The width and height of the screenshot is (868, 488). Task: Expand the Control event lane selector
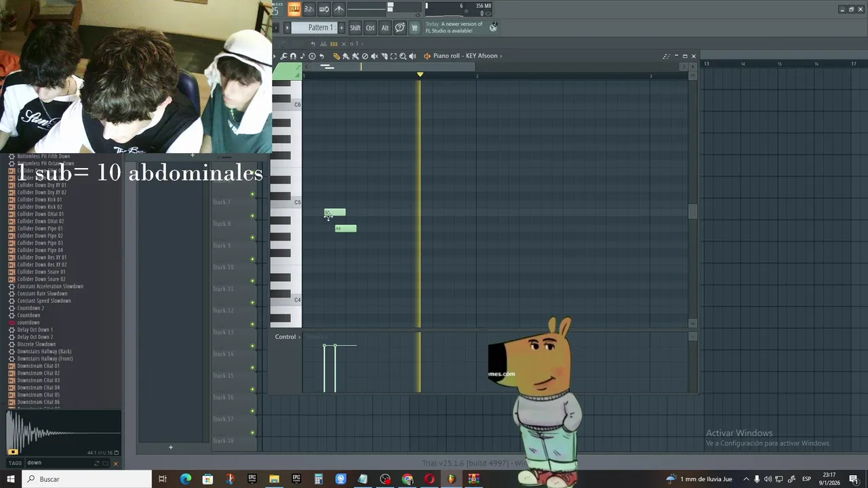[288, 337]
